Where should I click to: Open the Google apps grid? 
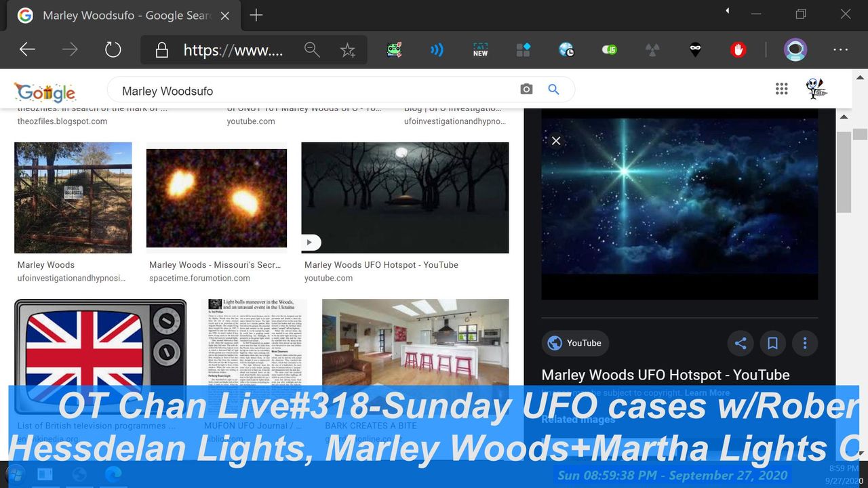[x=781, y=89]
